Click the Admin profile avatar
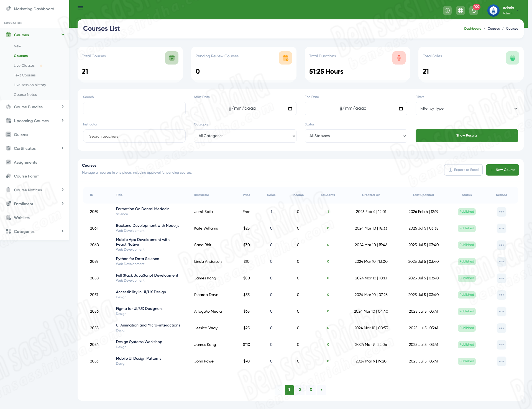The image size is (532, 409). 493,11
